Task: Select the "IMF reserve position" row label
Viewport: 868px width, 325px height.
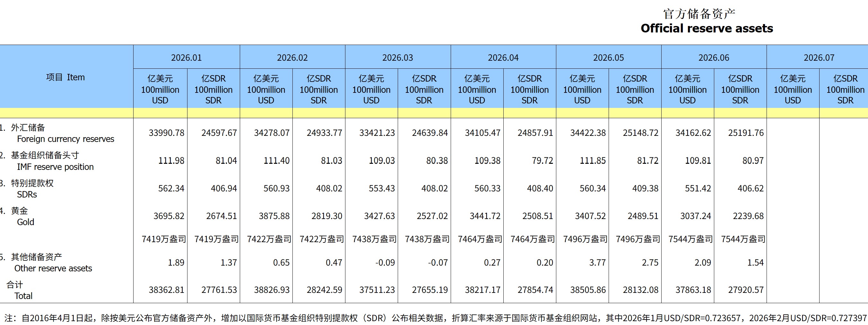Action: (55, 167)
